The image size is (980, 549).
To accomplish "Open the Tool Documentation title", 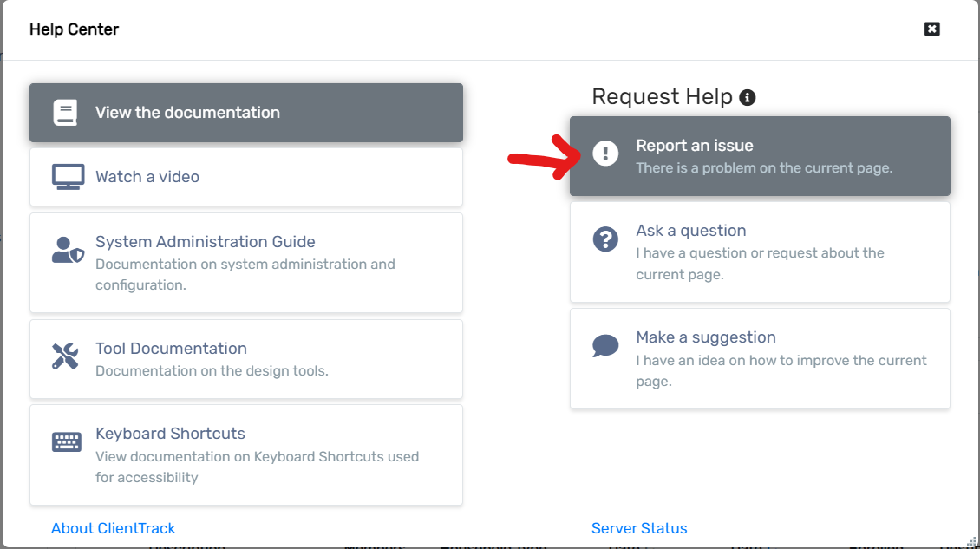I will pyautogui.click(x=171, y=349).
